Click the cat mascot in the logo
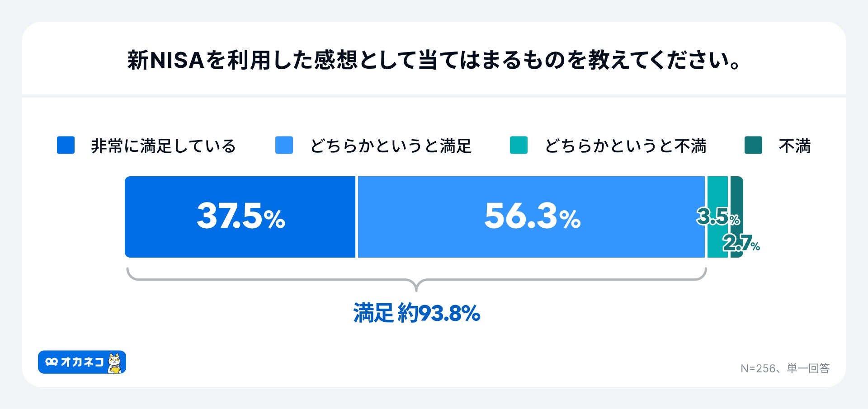 (115, 363)
